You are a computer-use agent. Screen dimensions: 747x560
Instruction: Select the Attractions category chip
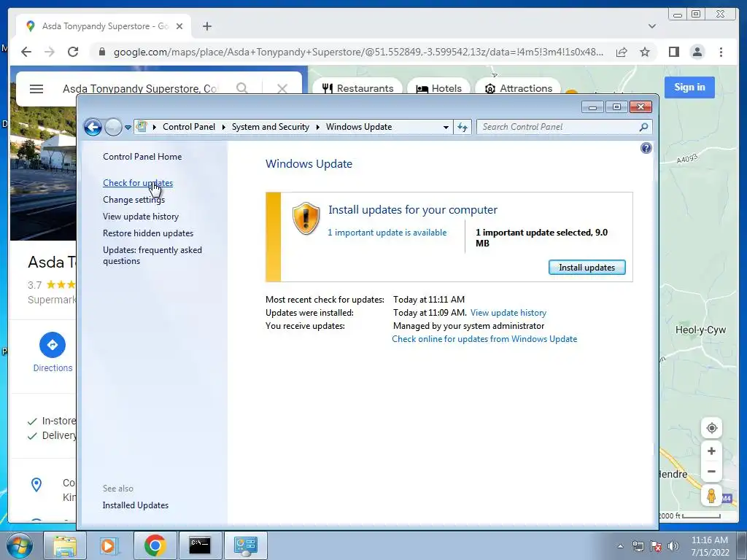[518, 88]
